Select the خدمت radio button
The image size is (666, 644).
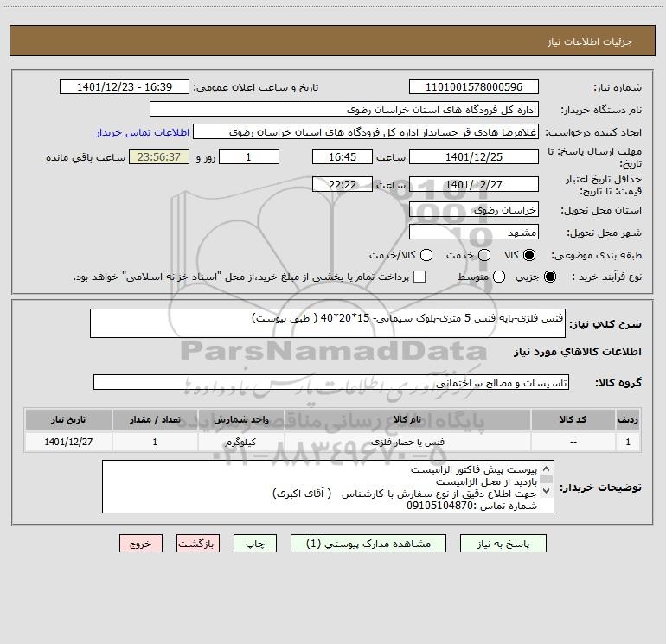(x=484, y=255)
